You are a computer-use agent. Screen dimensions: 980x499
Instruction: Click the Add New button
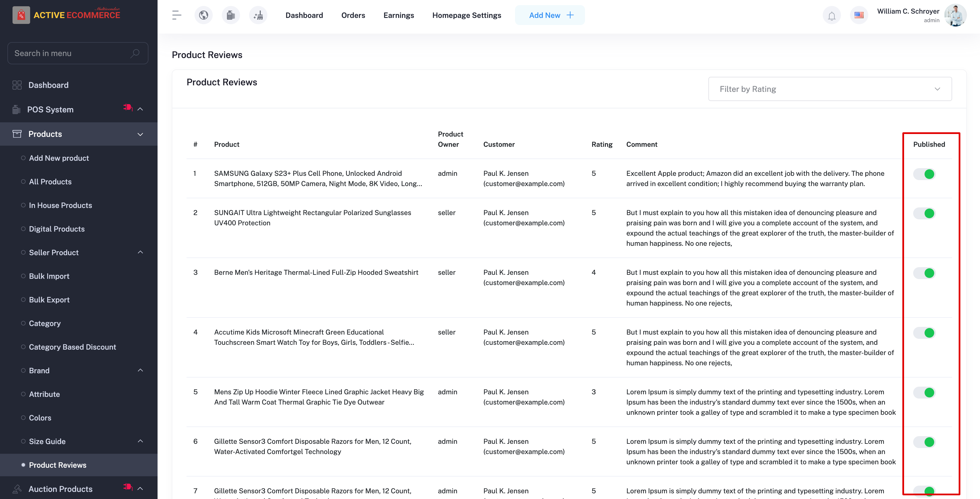point(550,15)
